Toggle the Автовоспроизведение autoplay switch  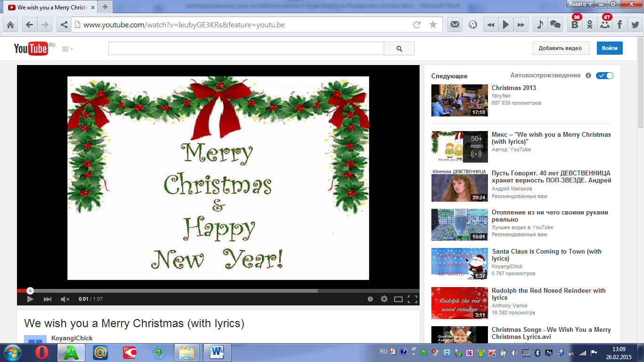point(604,75)
